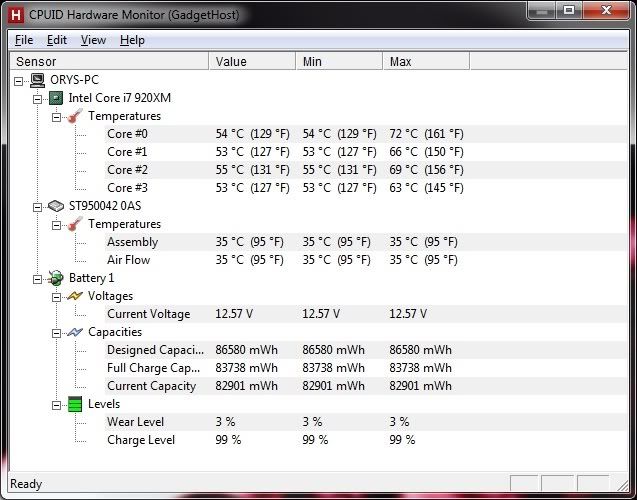Collapse the Voltages group

pyautogui.click(x=56, y=297)
